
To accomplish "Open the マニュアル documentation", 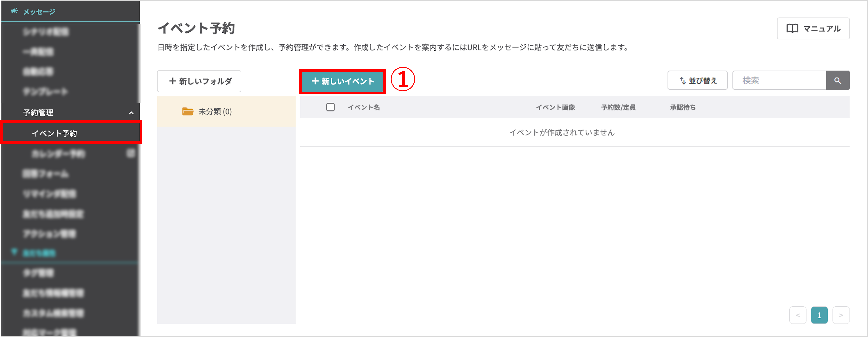I will tap(813, 29).
